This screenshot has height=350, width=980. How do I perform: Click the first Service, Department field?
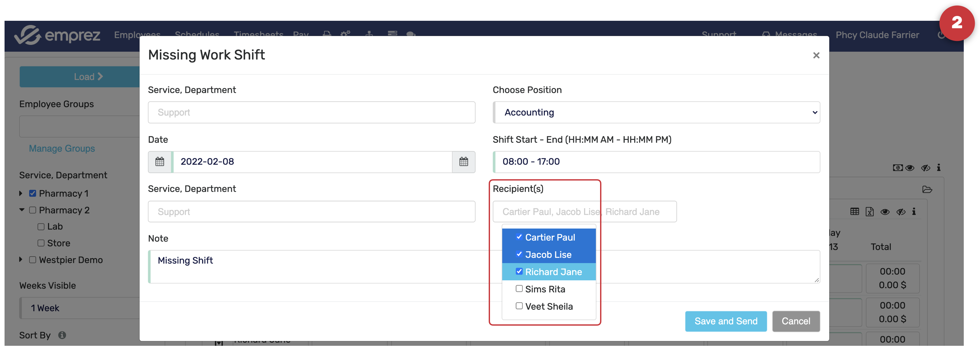point(312,112)
